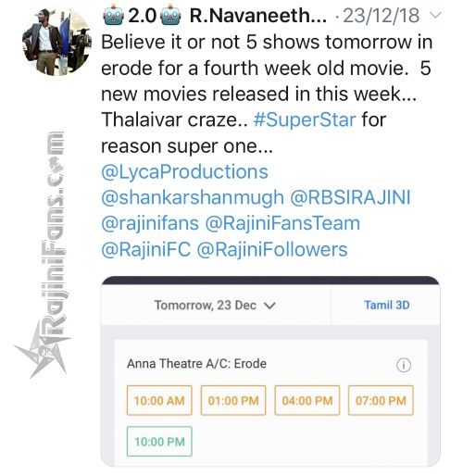Viewport: 463px width, 476px height.
Task: Select the 04:00 PM showtime
Action: [307, 400]
